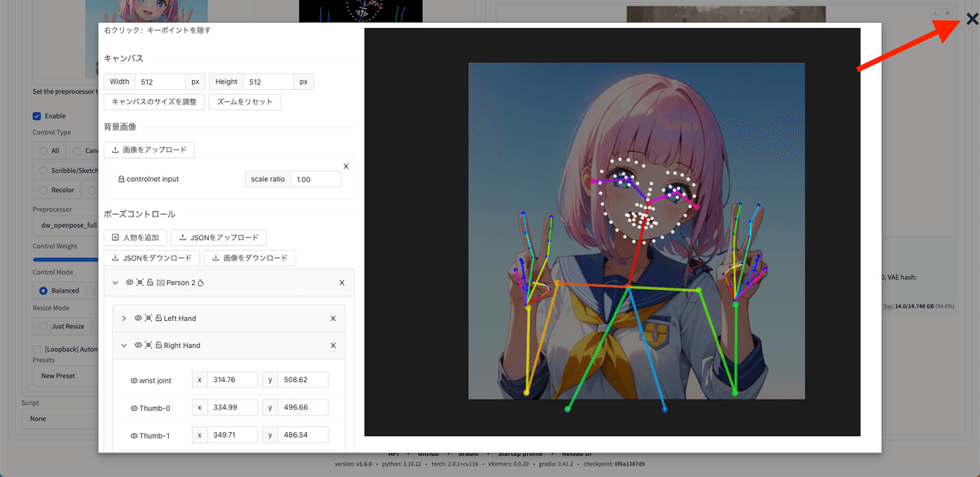Hide the Thumb-0 keypoint eye icon
The image size is (980, 477).
point(134,408)
